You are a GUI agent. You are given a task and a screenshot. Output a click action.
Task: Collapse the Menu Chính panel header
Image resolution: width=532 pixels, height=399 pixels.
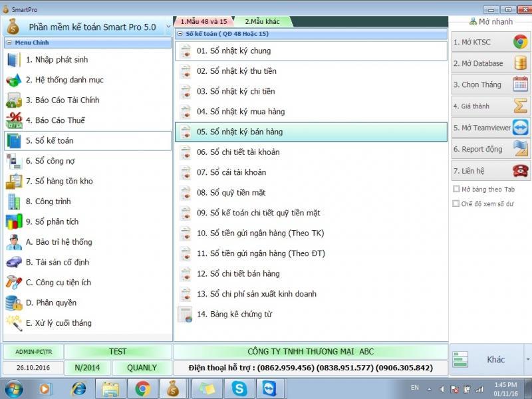coord(9,43)
